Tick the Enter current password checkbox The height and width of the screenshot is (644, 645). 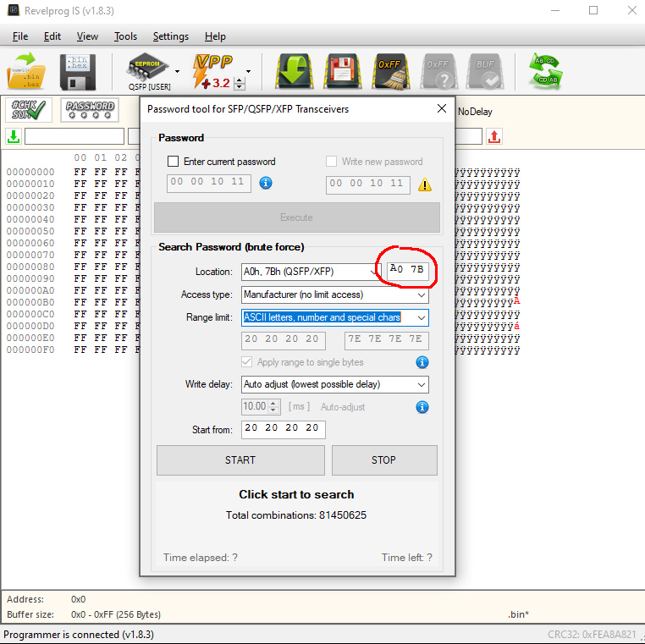(x=174, y=161)
